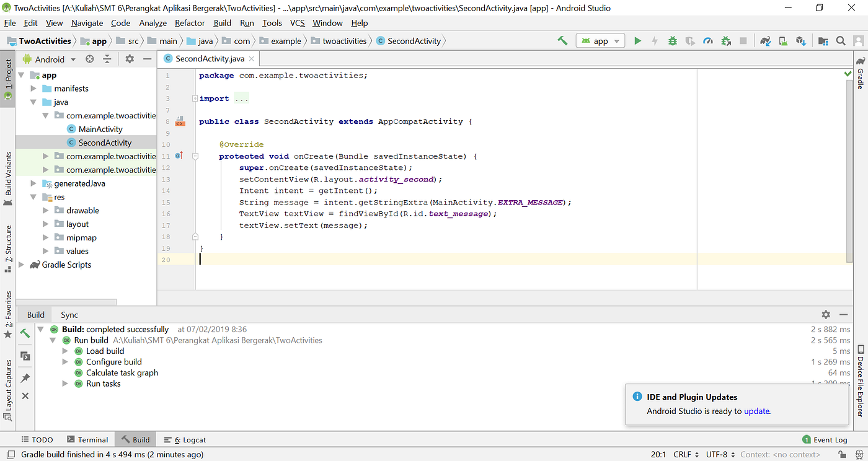Open the Terminal tool window tab
Image resolution: width=868 pixels, height=461 pixels.
pyautogui.click(x=87, y=439)
